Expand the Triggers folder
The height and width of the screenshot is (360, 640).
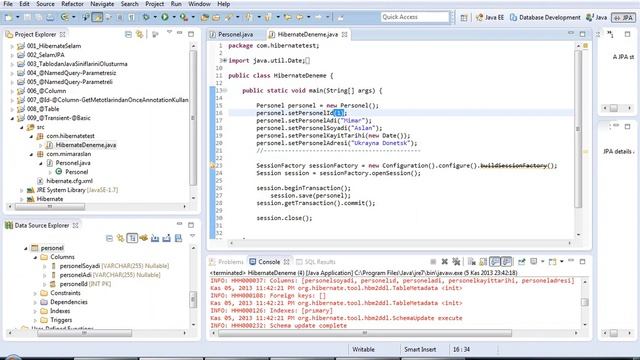pyautogui.click(x=36, y=320)
